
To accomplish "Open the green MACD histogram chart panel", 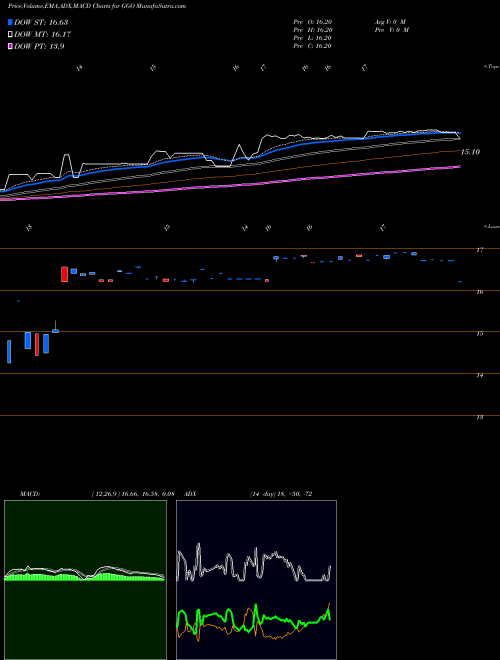I will pyautogui.click(x=85, y=580).
